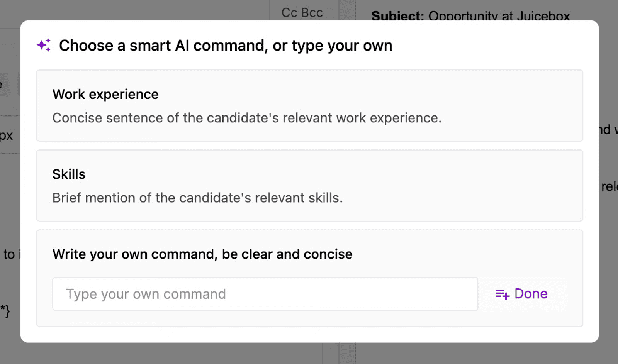Image resolution: width=618 pixels, height=364 pixels.
Task: Click the add-list icon beside Done
Action: point(502,294)
